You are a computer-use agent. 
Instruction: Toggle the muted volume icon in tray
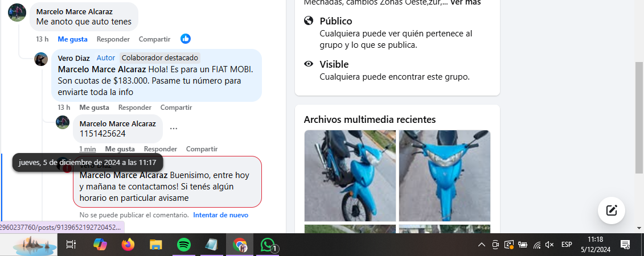click(x=549, y=245)
